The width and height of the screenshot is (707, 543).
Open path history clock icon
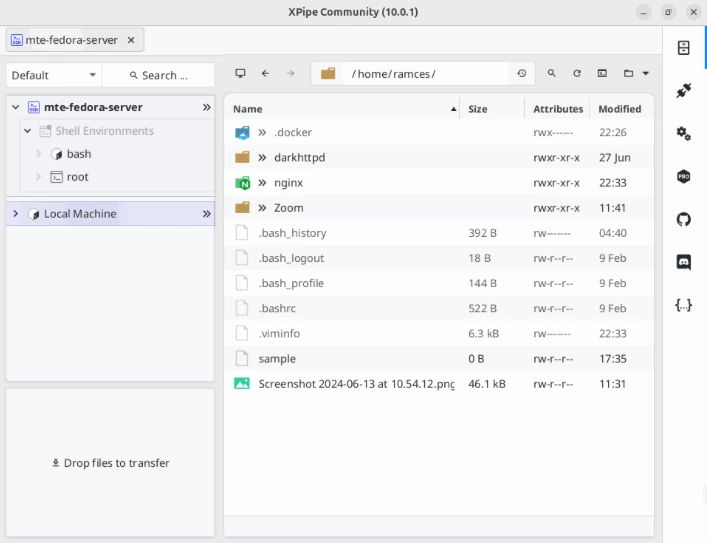click(522, 73)
